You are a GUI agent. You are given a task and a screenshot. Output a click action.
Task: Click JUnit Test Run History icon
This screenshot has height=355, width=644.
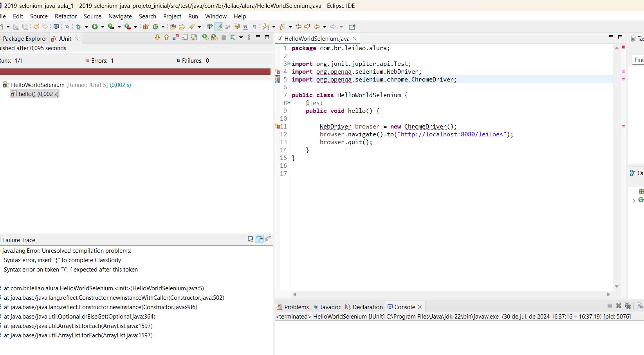233,37
